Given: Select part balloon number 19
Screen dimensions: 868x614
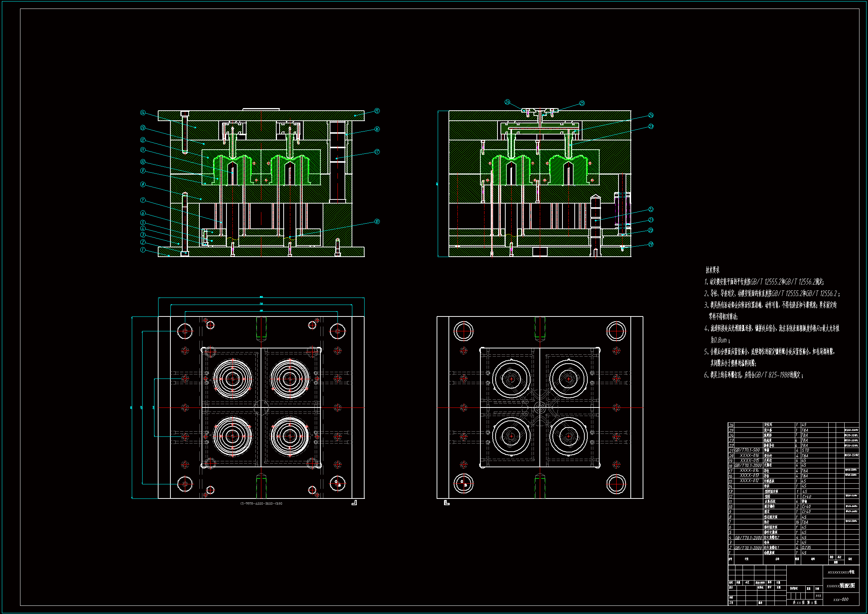Looking at the screenshot, I should [x=650, y=244].
